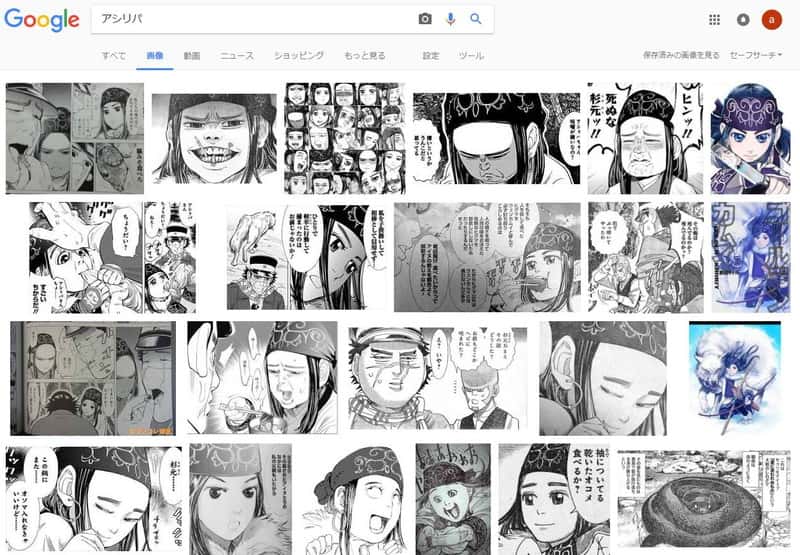Open the shadowed-eyes frowning face thumbnail
Screen dimensions: 800x555
[496, 138]
